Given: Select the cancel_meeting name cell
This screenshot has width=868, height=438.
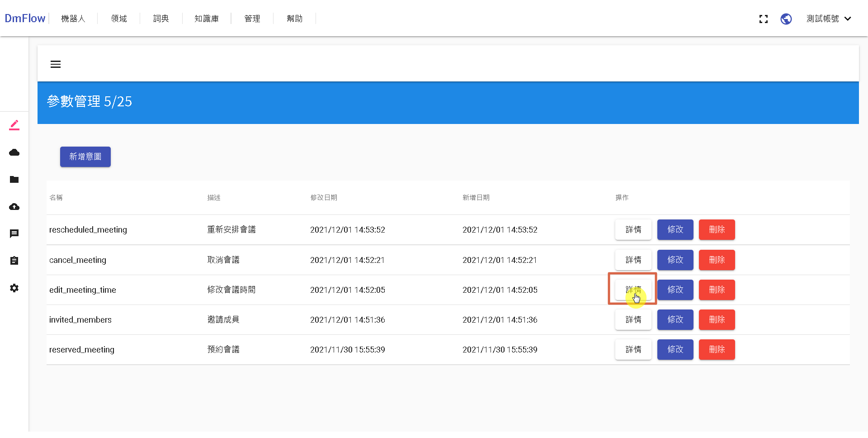Looking at the screenshot, I should coord(78,260).
